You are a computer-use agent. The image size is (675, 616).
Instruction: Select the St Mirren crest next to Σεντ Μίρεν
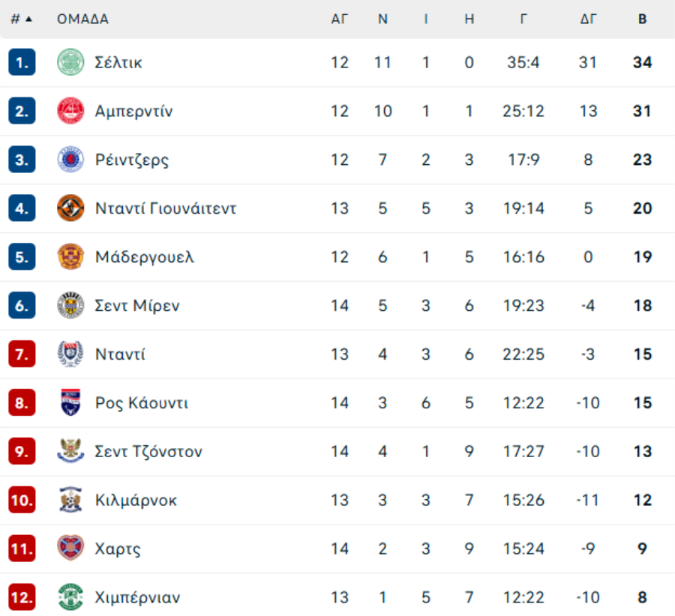pos(70,305)
